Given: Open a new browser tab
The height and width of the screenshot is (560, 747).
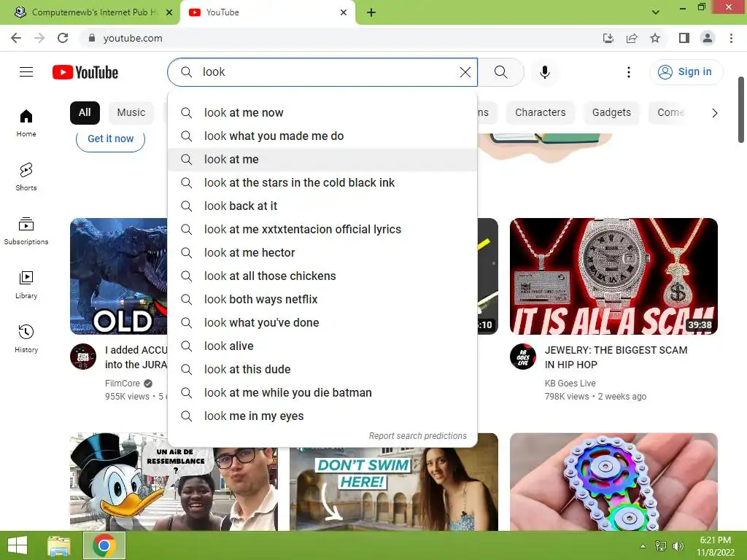Looking at the screenshot, I should coord(371,12).
